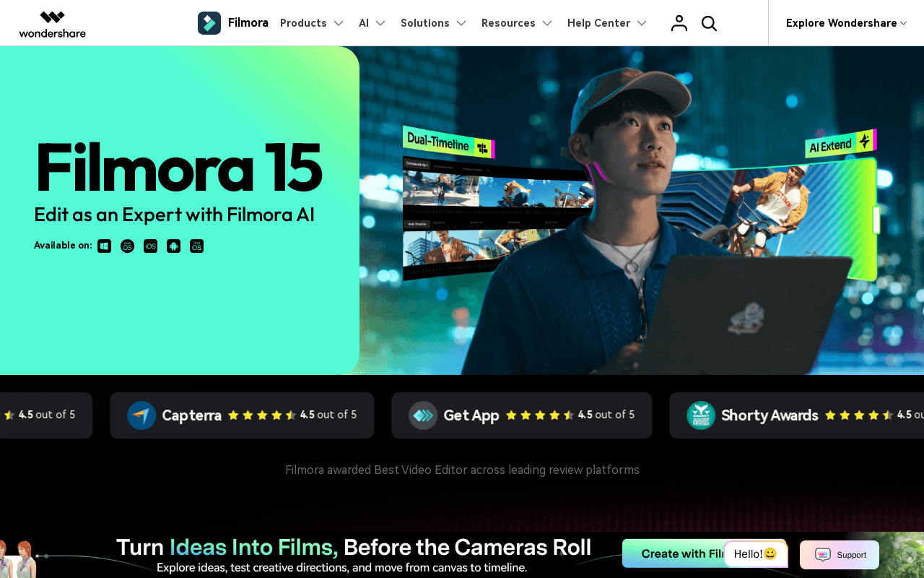
Task: Open the Products menu
Action: pyautogui.click(x=303, y=23)
